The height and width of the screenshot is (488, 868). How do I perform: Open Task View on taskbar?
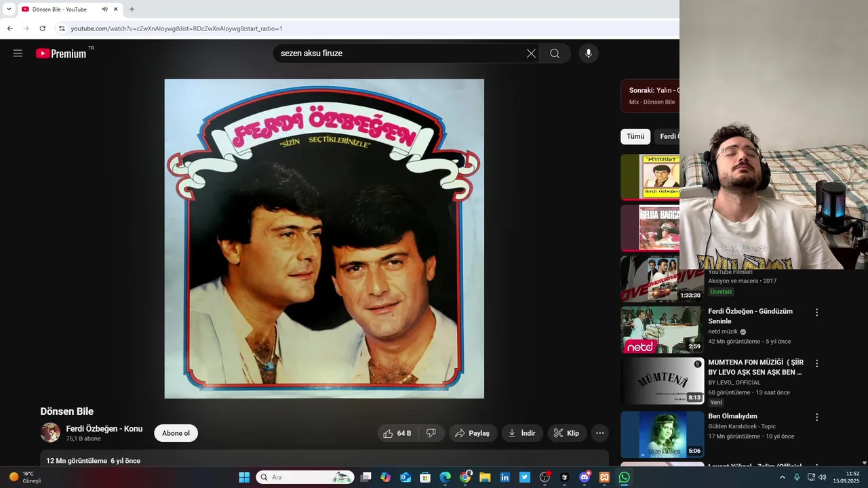click(x=366, y=477)
